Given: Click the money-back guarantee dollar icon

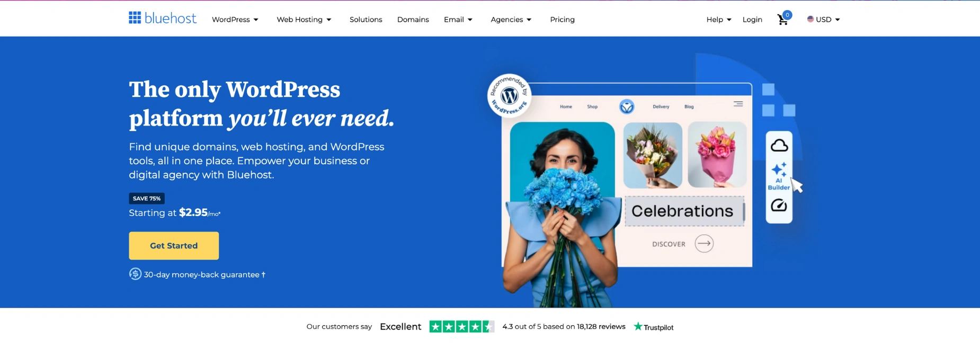Looking at the screenshot, I should pyautogui.click(x=135, y=274).
